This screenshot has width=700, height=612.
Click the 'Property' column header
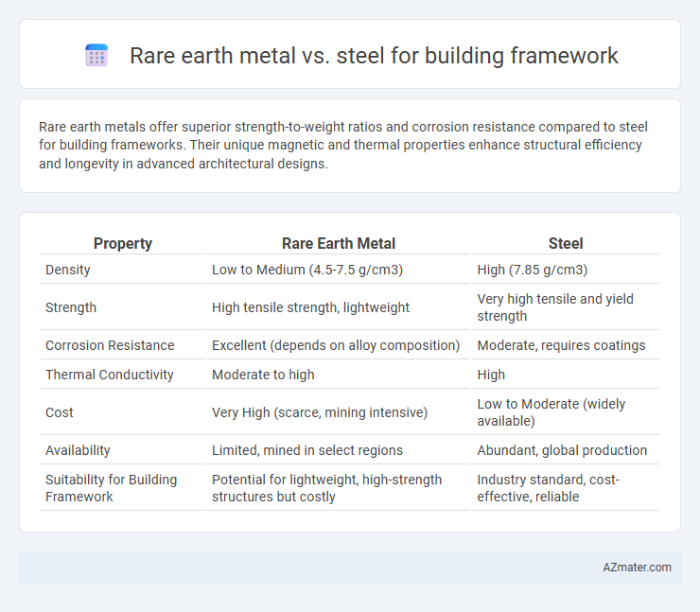click(123, 243)
